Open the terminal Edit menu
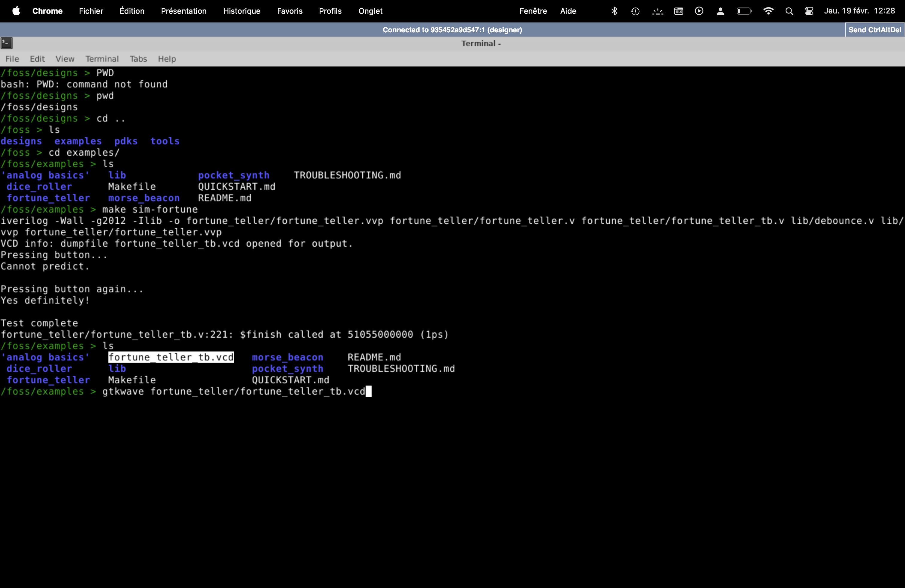 pyautogui.click(x=37, y=59)
